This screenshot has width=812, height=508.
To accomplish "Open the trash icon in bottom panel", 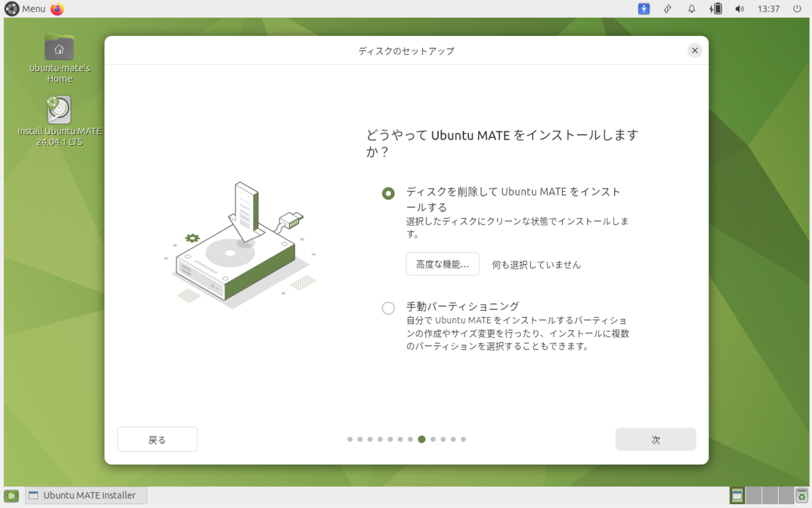I will (803, 495).
